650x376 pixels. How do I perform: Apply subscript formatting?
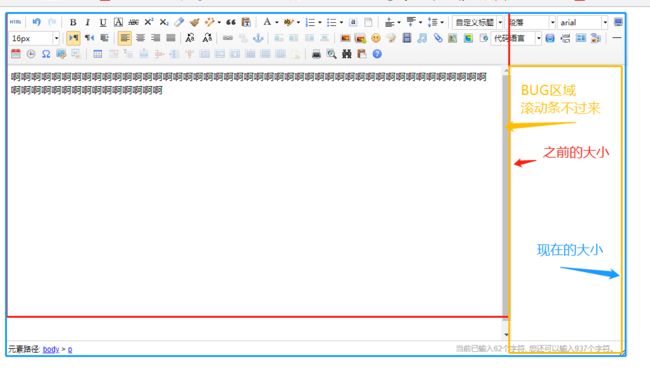pos(164,22)
